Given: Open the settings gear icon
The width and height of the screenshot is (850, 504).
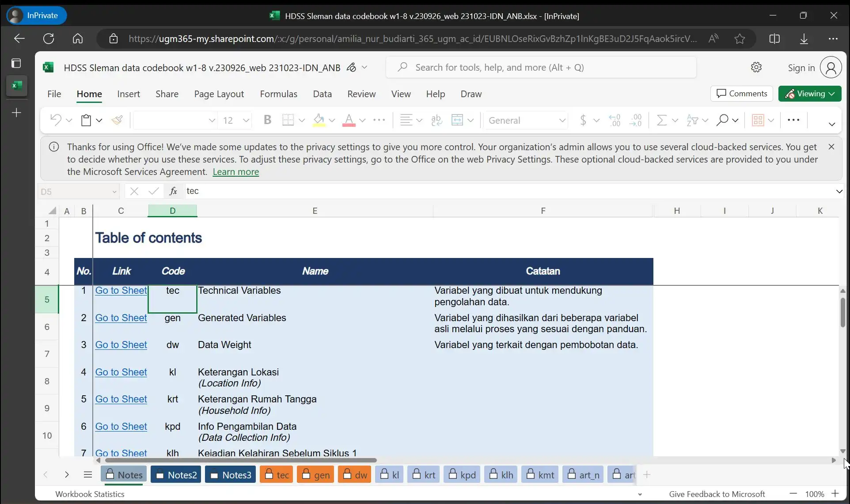Looking at the screenshot, I should pos(756,68).
